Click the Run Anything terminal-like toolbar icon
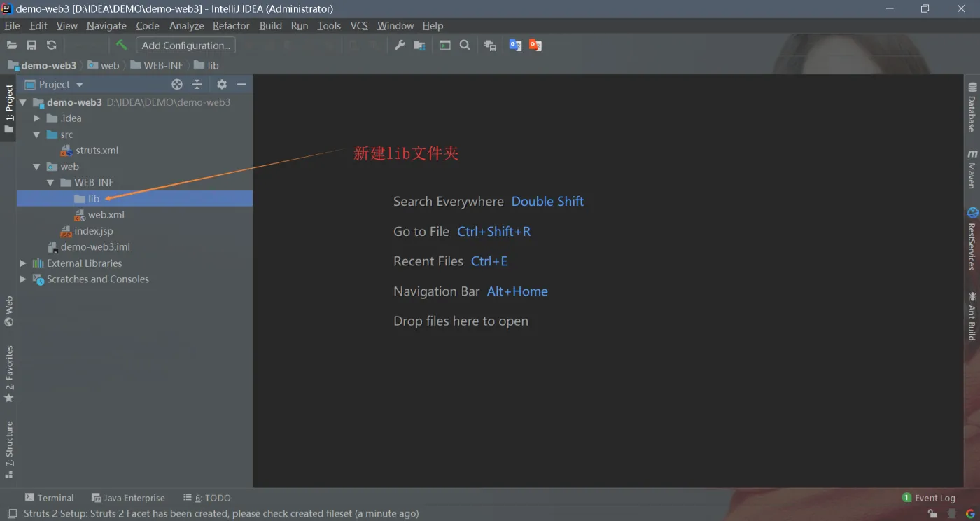This screenshot has width=980, height=521. pyautogui.click(x=444, y=45)
